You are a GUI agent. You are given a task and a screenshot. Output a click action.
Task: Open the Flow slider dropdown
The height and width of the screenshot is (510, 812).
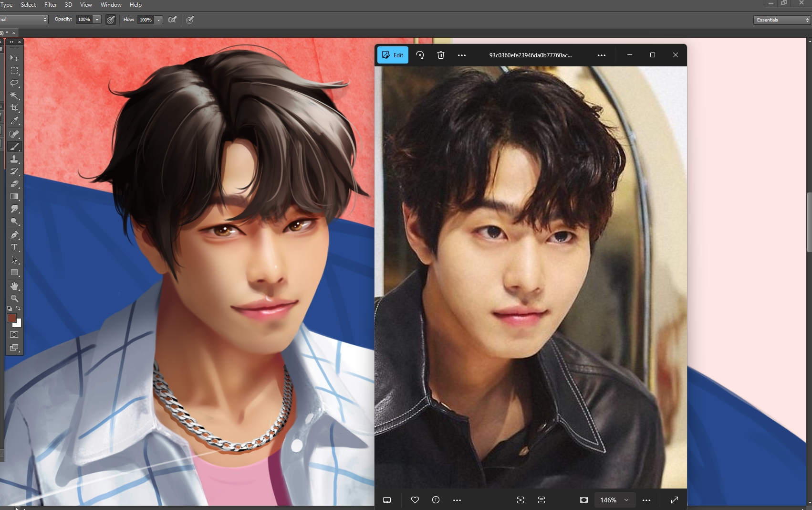(x=158, y=20)
